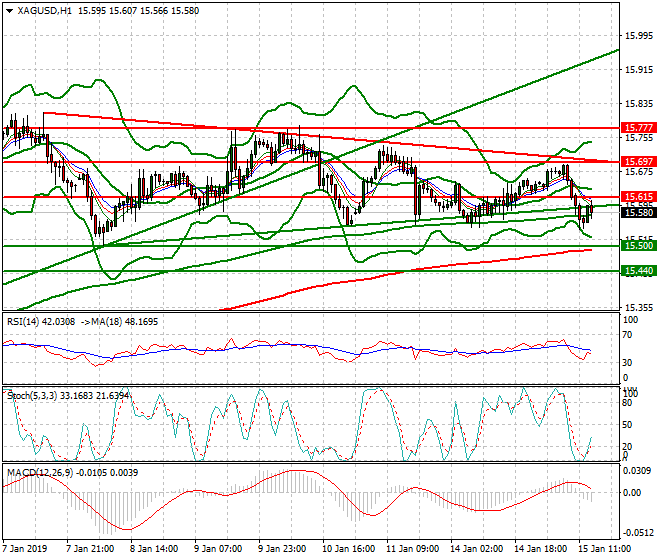Select the red 15.777 price level label

point(639,128)
